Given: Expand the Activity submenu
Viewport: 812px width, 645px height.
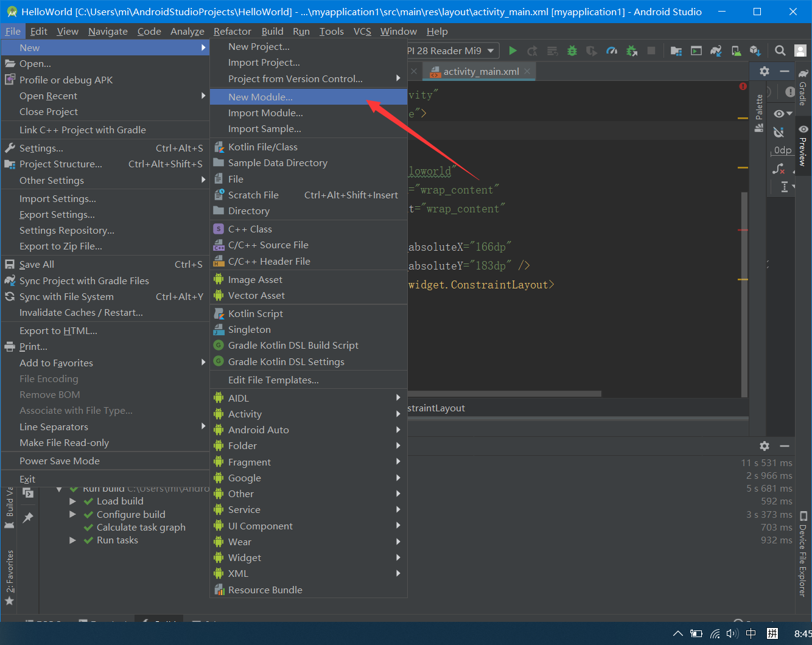Looking at the screenshot, I should click(x=309, y=414).
